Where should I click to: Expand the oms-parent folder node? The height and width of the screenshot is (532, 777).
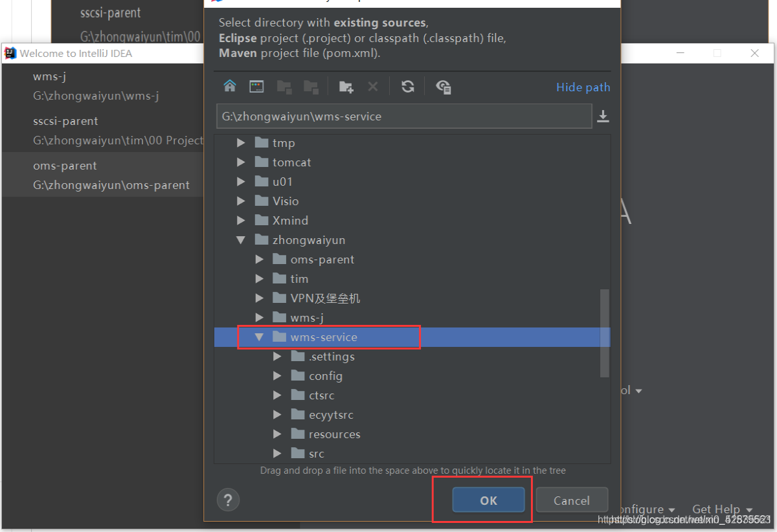point(259,259)
